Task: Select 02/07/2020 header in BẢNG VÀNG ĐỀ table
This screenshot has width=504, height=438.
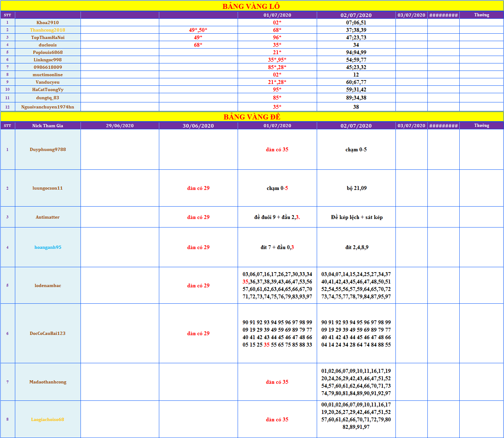Action: point(356,125)
